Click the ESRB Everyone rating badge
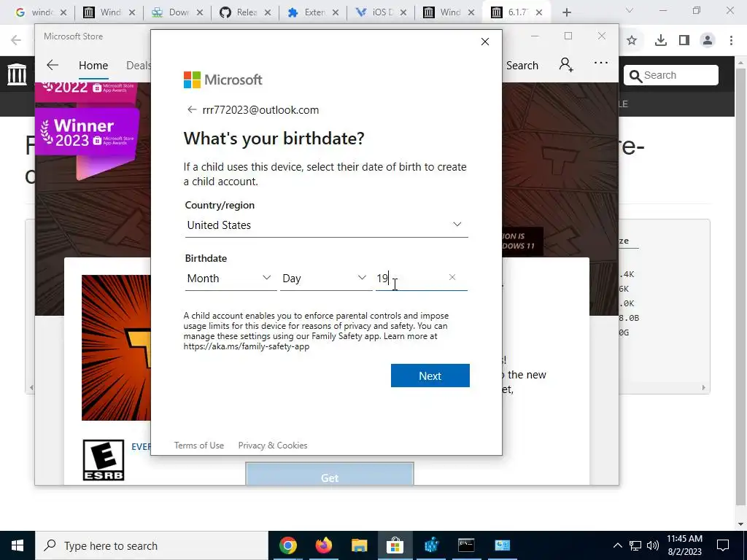Screen dimensions: 747x560 click(104, 460)
